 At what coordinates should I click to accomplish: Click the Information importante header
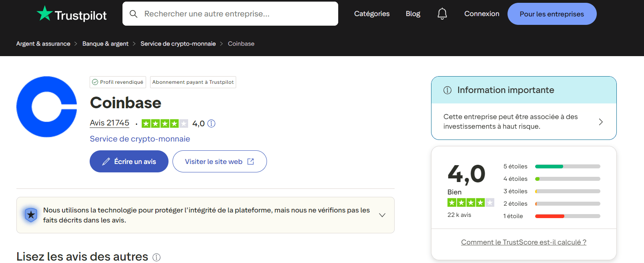[x=524, y=90]
